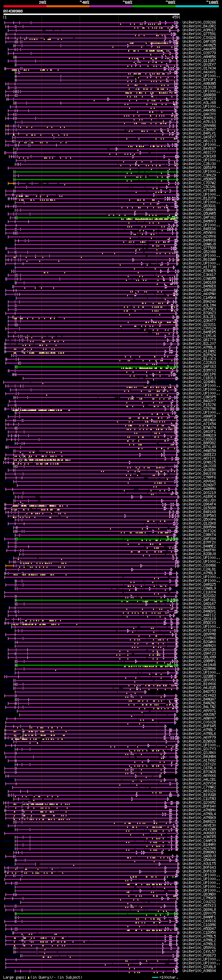Select label UniRef100_B9N9N3
222x980 pixels.
click(199, 852)
